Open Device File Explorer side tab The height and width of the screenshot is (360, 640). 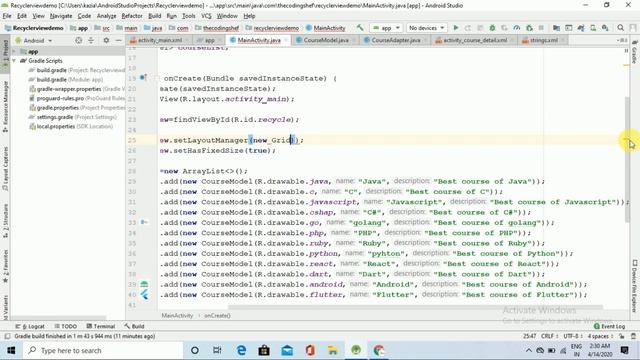tap(635, 286)
